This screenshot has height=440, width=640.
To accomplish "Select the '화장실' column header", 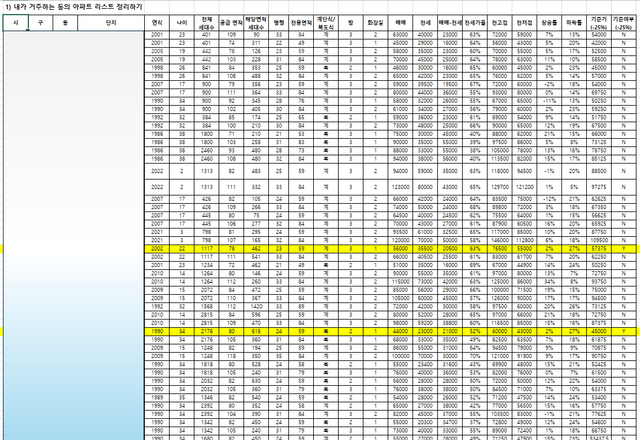I will [376, 23].
